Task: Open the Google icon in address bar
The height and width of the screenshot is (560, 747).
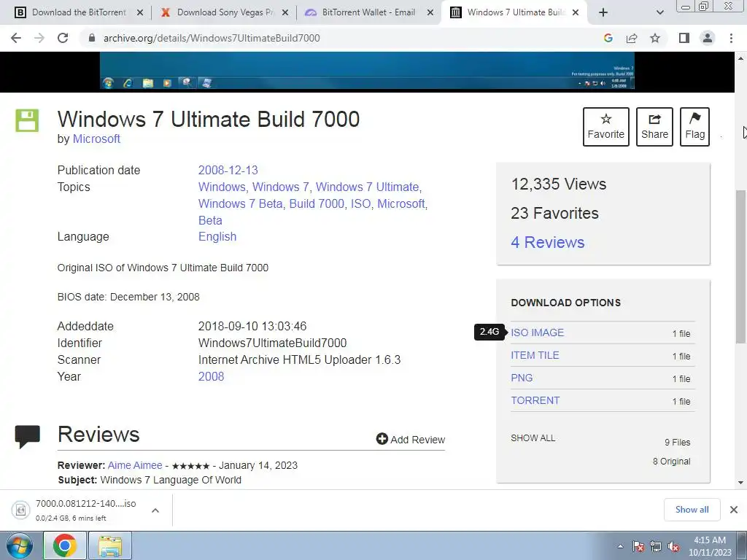Action: (x=608, y=38)
